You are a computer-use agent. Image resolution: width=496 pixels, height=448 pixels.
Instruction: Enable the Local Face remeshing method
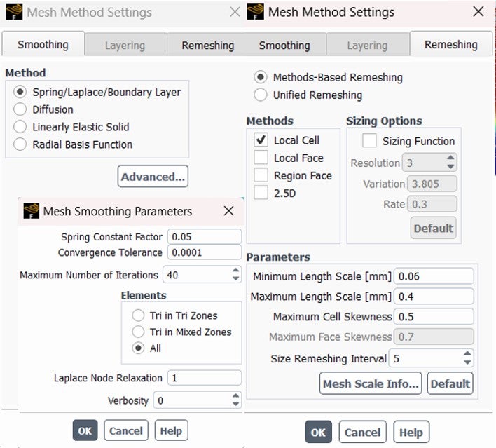[261, 158]
